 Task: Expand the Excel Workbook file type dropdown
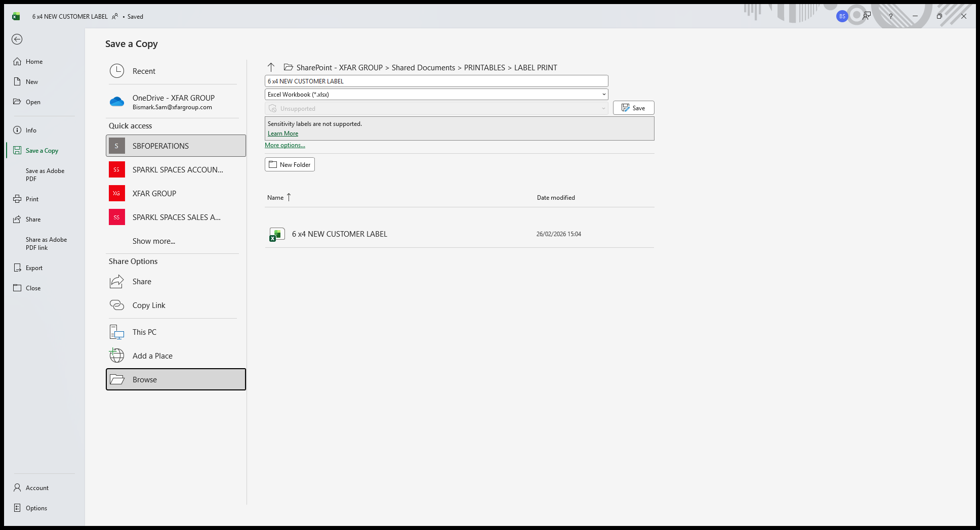(x=603, y=95)
